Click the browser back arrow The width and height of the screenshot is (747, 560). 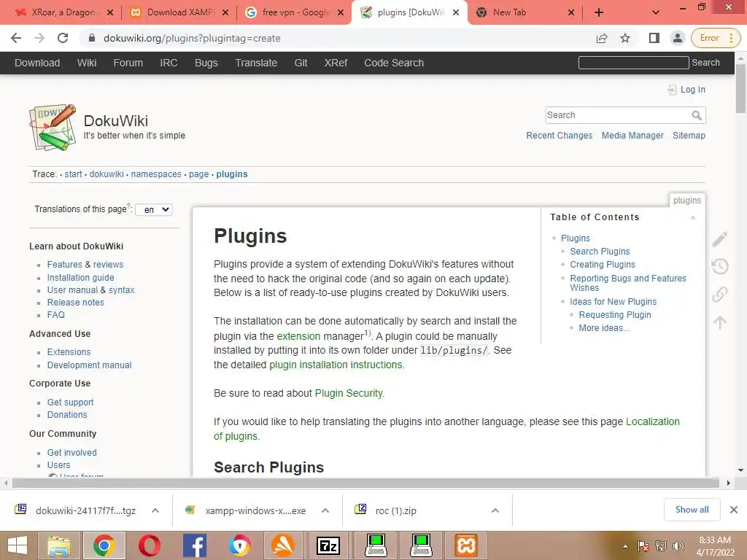tap(16, 38)
